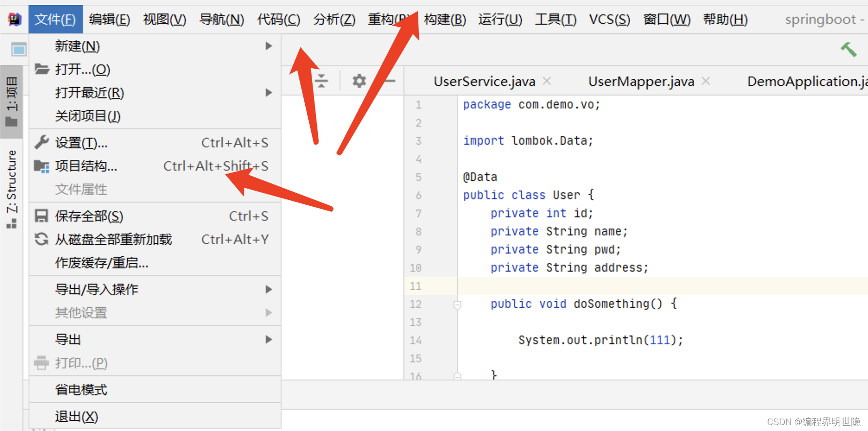Open the 分析(Z) menu
Viewport: 868px width, 431px height.
(335, 20)
